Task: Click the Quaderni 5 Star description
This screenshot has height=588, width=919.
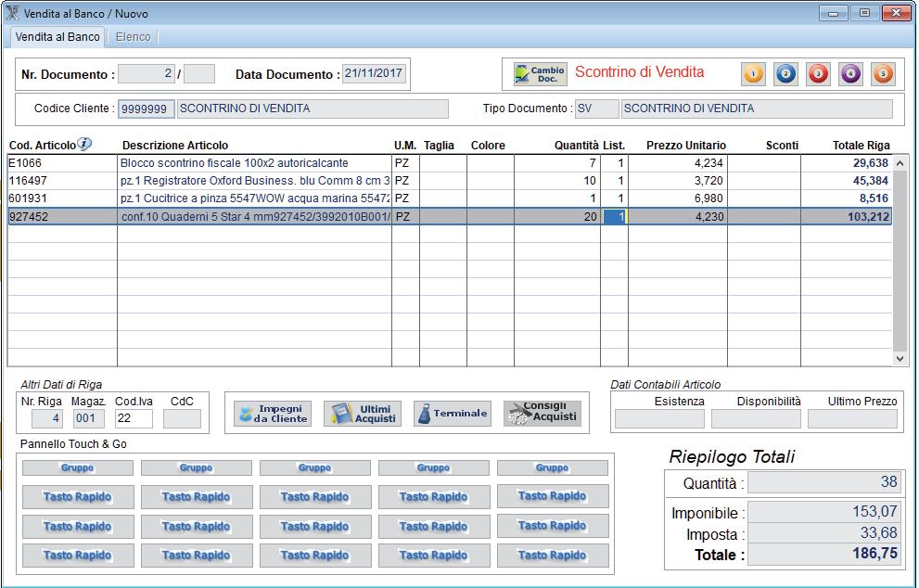Action: coord(255,216)
